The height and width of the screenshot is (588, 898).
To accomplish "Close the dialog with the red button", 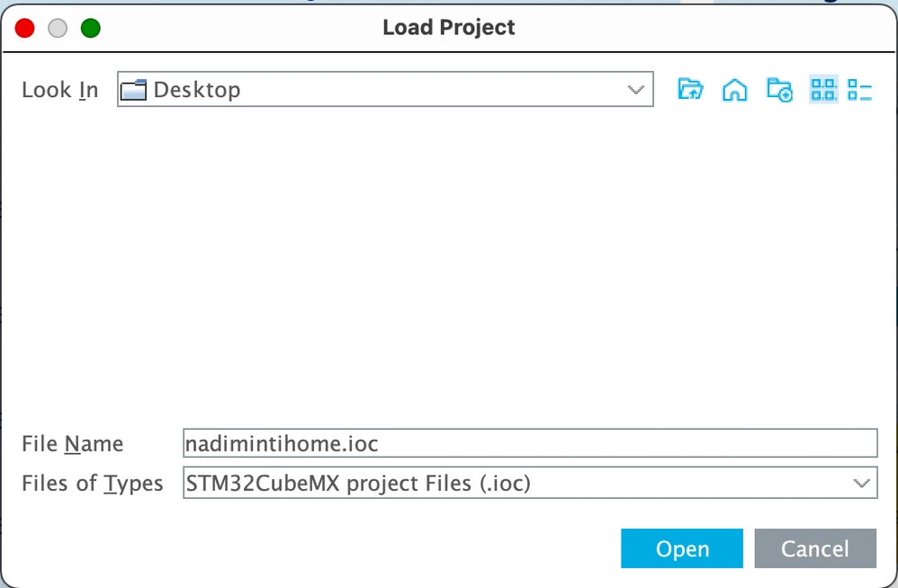I will pos(24,28).
